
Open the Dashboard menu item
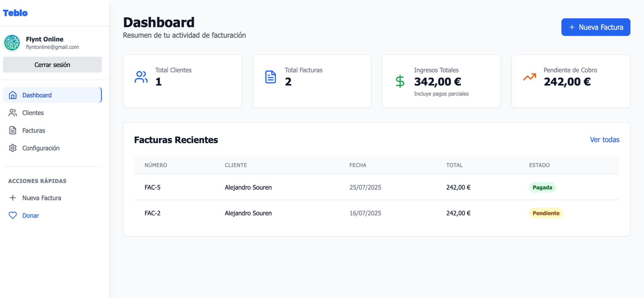point(37,95)
